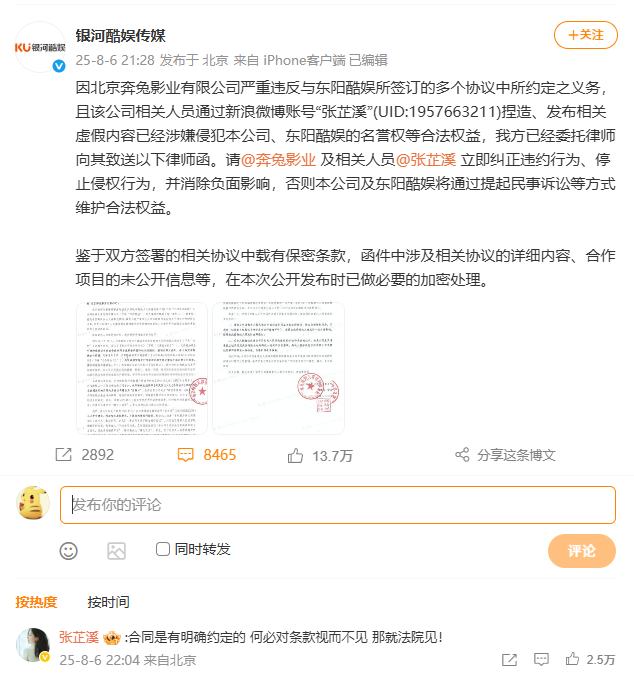Switch to the 按时间 sort tab

pos(108,602)
